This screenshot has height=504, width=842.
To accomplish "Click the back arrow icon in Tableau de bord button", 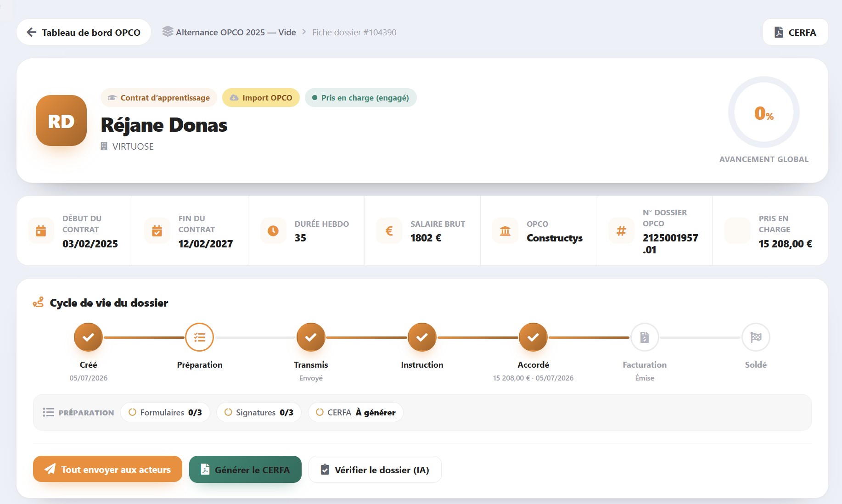I will (31, 32).
